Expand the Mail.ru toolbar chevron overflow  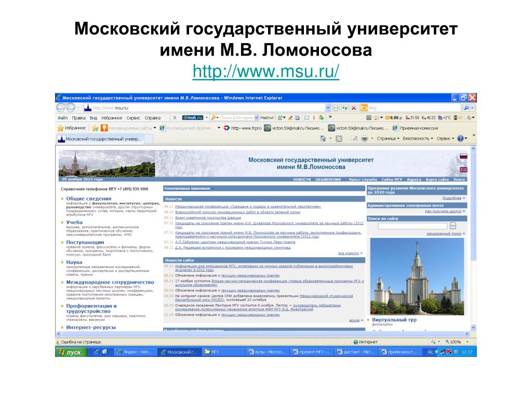point(330,117)
